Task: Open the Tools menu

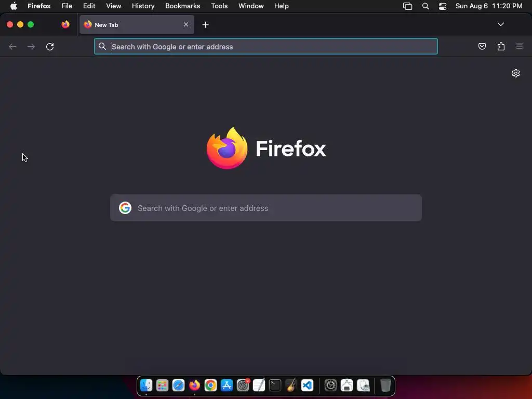Action: pyautogui.click(x=219, y=6)
